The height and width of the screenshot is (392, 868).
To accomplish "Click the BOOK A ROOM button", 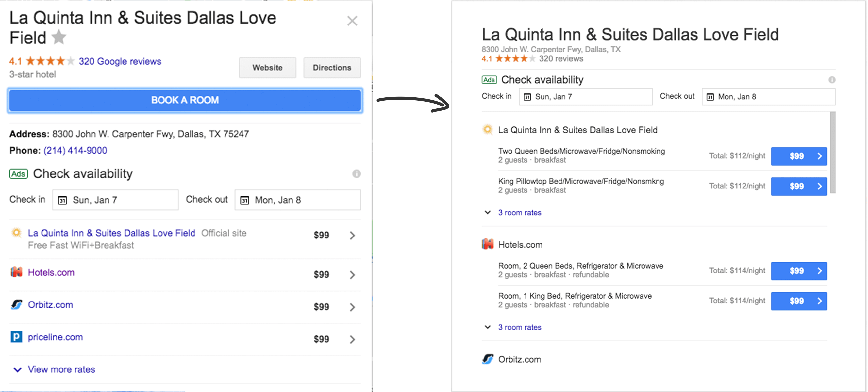I will 185,100.
